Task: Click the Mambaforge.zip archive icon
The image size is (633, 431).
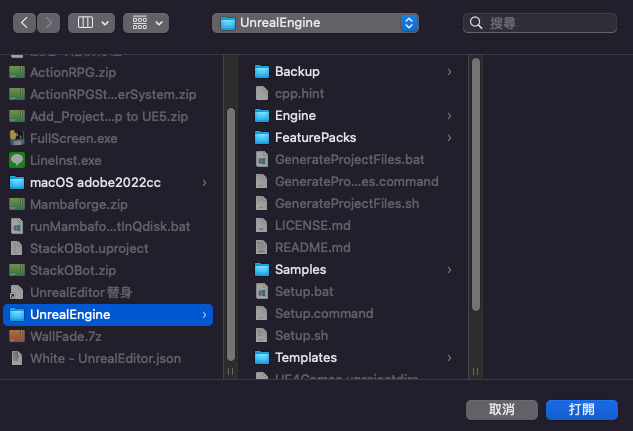Action: click(x=17, y=205)
